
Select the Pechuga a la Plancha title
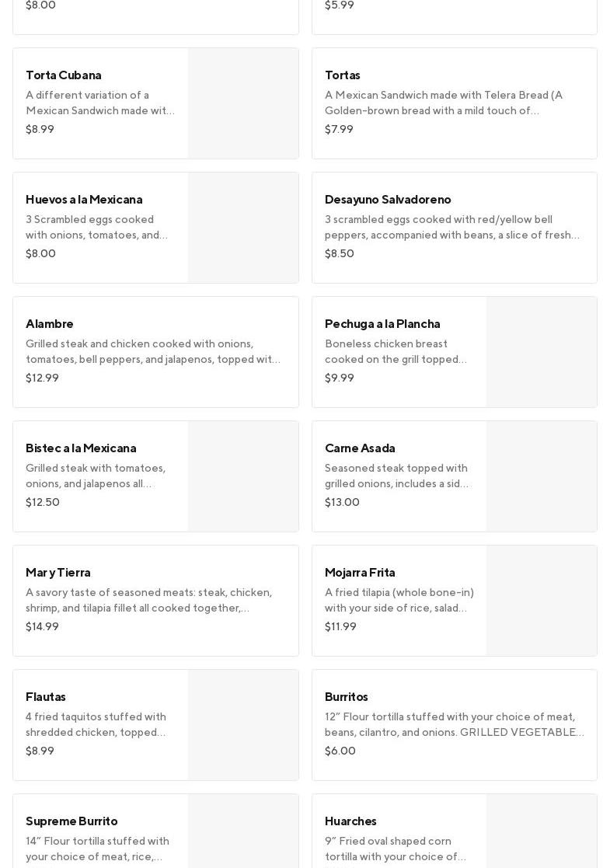click(x=382, y=324)
